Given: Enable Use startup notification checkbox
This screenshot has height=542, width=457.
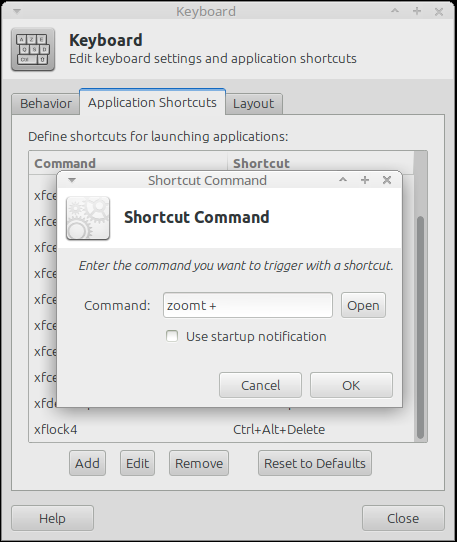Looking at the screenshot, I should point(172,336).
